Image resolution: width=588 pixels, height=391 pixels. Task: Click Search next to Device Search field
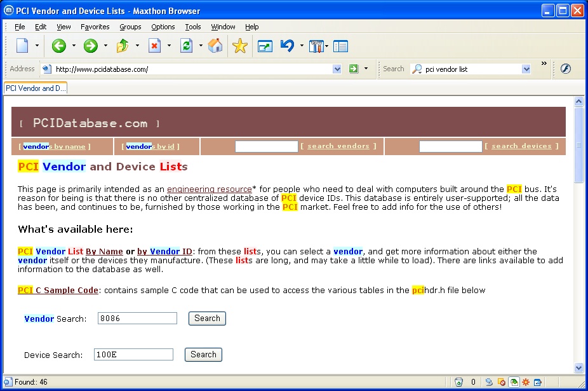[203, 355]
